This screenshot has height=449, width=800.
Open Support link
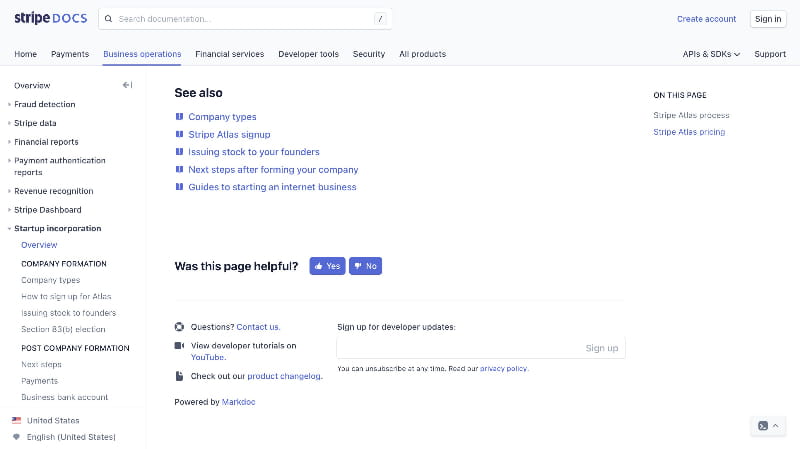click(x=770, y=54)
